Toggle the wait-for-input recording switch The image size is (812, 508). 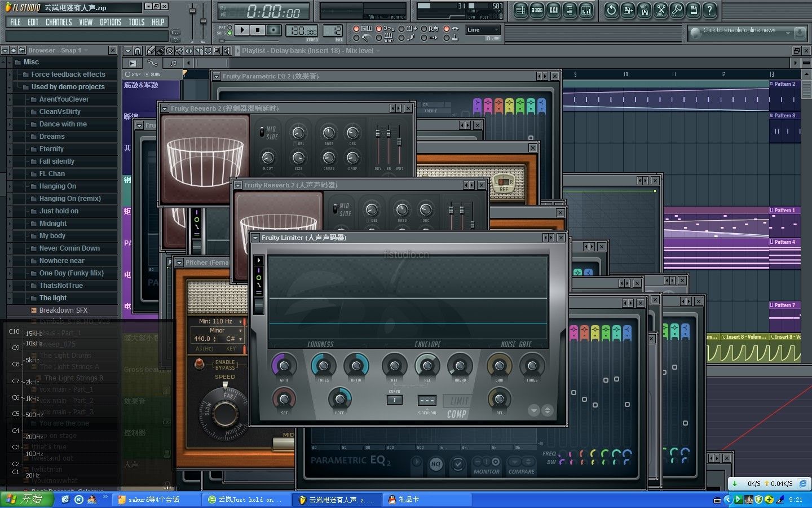[379, 38]
